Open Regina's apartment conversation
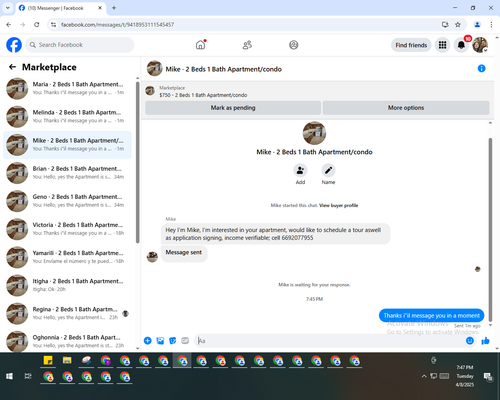Image resolution: width=500 pixels, height=400 pixels. coord(67,314)
